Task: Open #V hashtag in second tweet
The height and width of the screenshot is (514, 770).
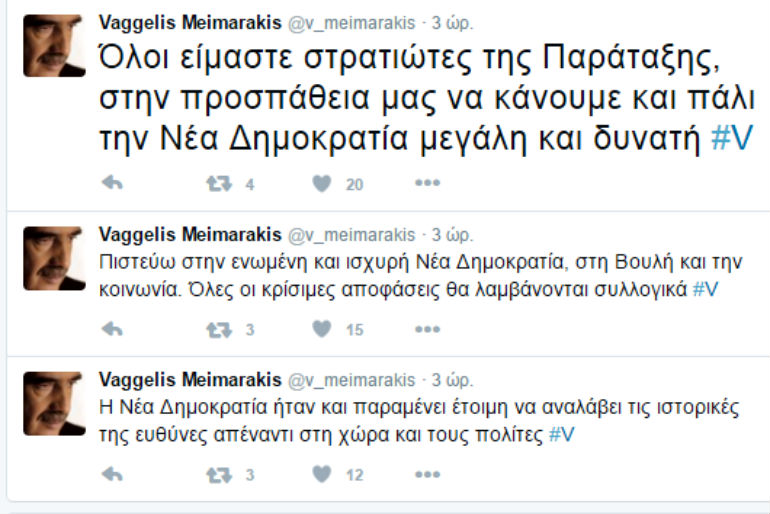Action: 705,289
